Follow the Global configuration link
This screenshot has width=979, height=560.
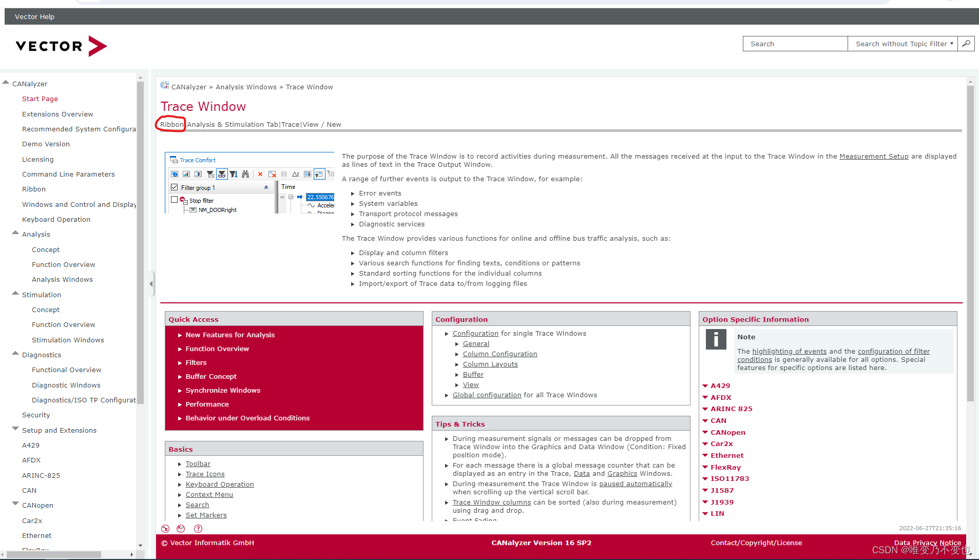click(x=487, y=395)
